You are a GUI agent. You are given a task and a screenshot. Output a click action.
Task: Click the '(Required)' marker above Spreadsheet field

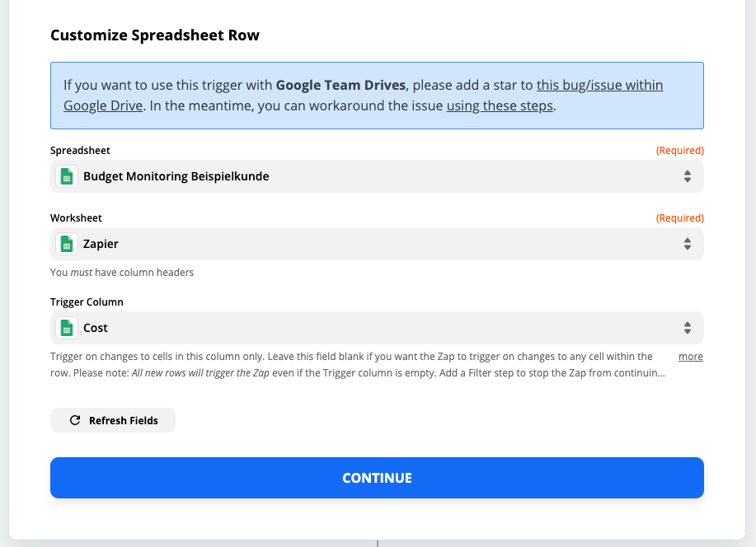(680, 151)
